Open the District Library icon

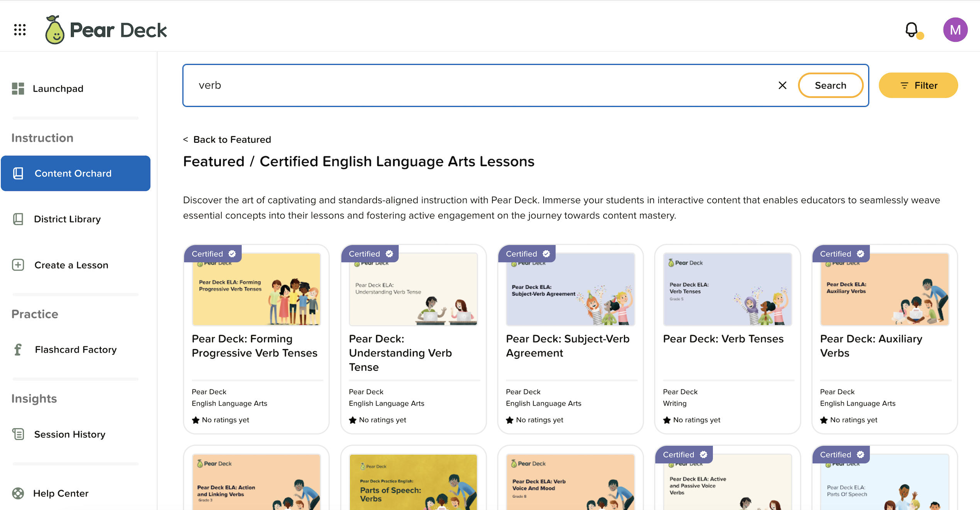pyautogui.click(x=17, y=219)
